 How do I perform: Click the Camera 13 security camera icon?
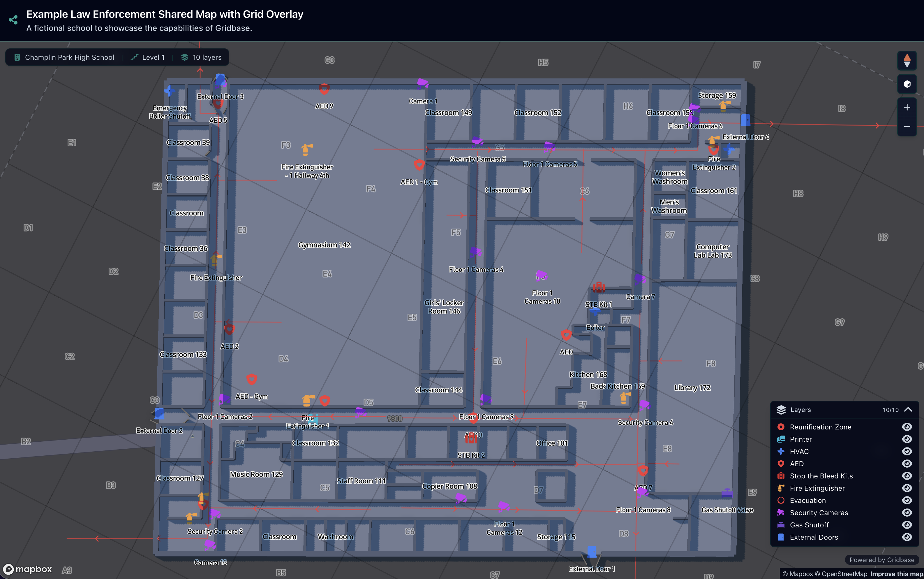click(x=210, y=545)
